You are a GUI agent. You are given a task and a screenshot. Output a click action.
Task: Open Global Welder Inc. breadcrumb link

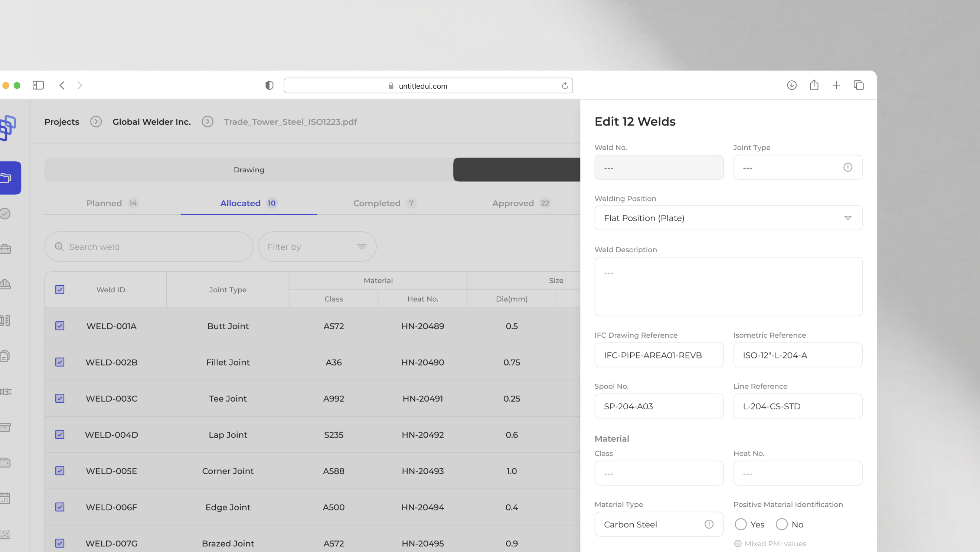point(151,122)
